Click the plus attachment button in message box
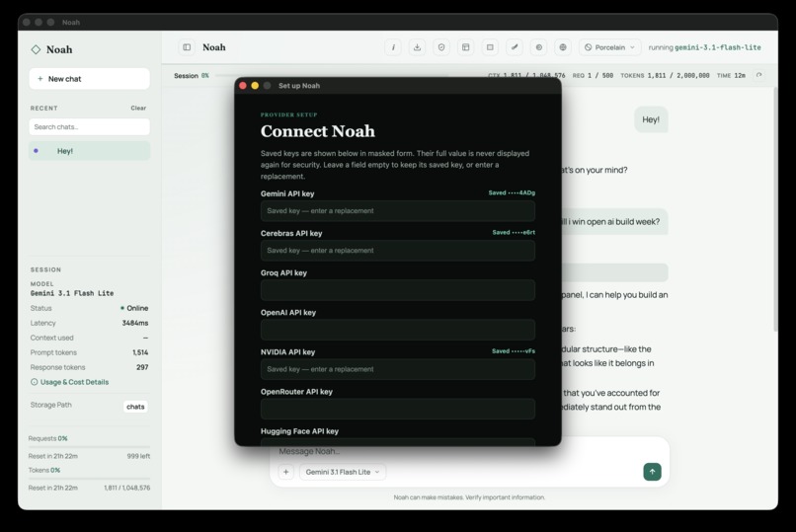Screen dimensions: 796x532 [x=285, y=472]
